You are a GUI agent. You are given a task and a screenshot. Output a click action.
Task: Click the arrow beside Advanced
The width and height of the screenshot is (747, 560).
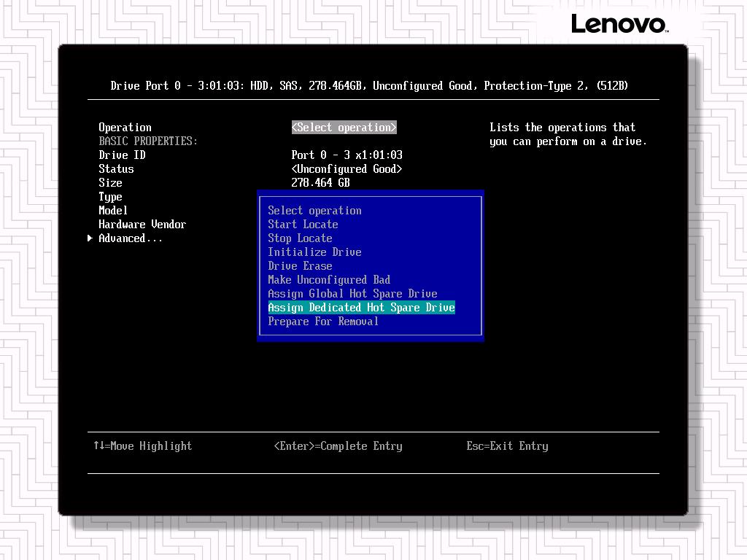(x=90, y=238)
